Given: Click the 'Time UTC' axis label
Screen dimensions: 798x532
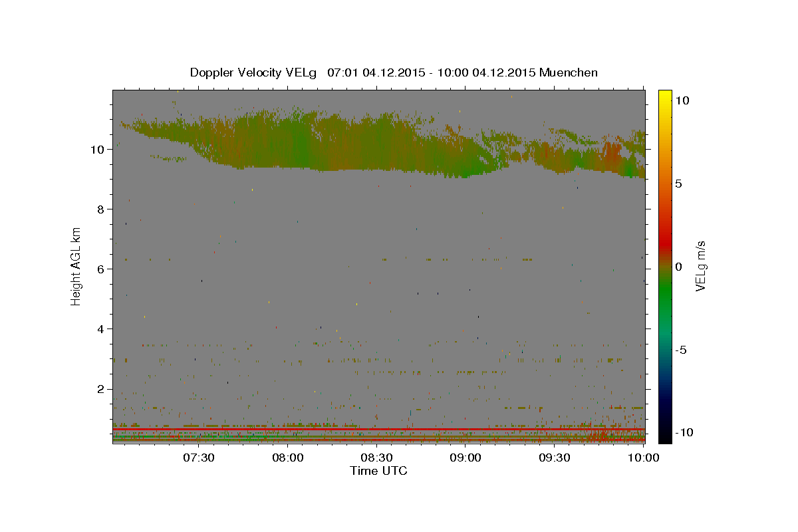Looking at the screenshot, I should (x=378, y=471).
